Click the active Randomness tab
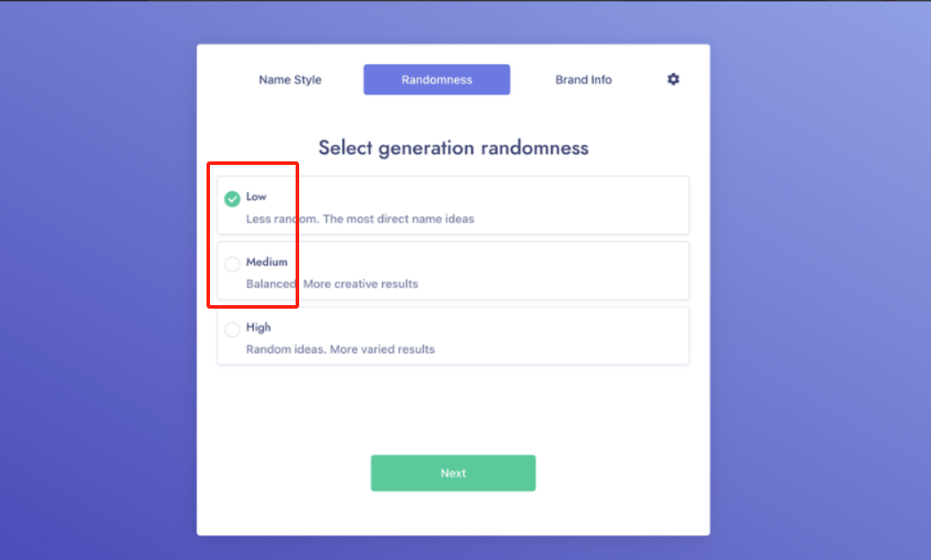 click(x=437, y=79)
